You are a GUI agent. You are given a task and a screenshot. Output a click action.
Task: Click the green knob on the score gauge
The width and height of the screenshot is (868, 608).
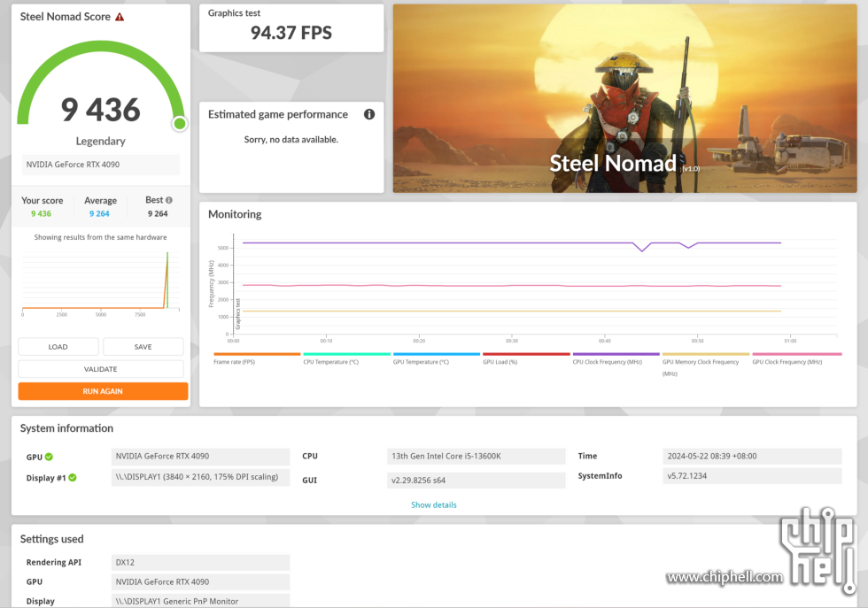[x=179, y=123]
